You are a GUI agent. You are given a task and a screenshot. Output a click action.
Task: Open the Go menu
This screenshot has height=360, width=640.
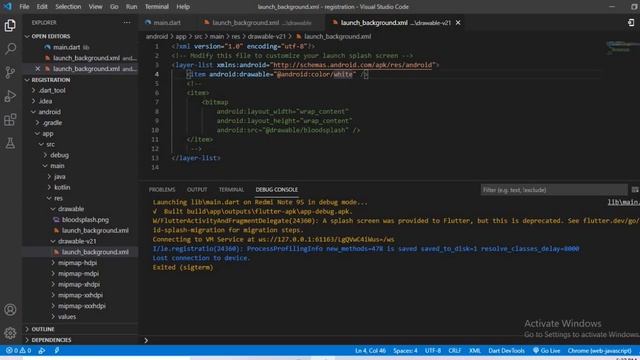(114, 7)
